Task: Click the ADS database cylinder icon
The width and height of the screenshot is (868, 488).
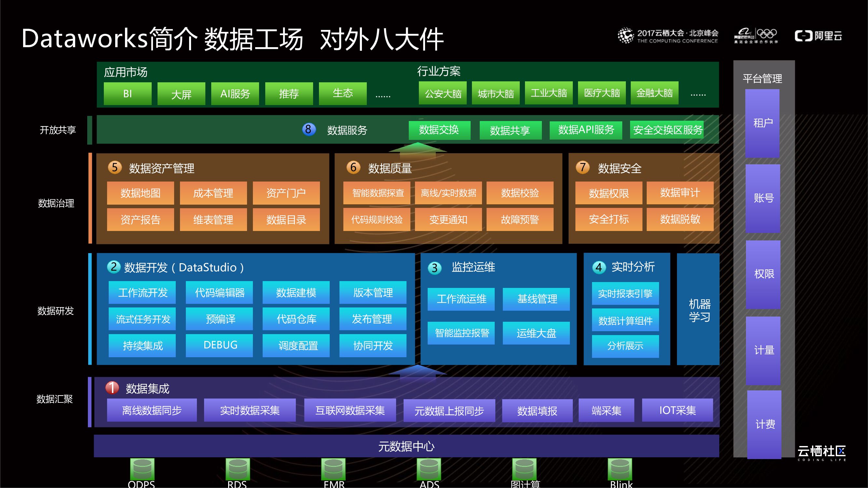Action: (429, 469)
